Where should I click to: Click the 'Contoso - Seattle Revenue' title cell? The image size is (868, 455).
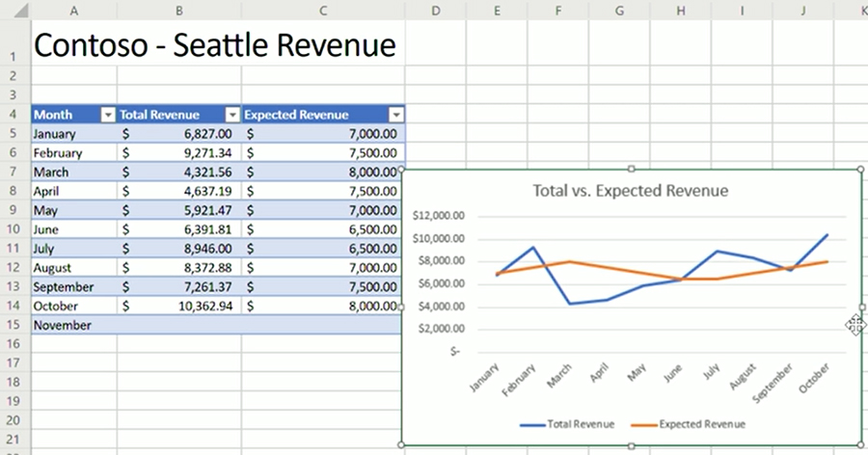(x=214, y=46)
